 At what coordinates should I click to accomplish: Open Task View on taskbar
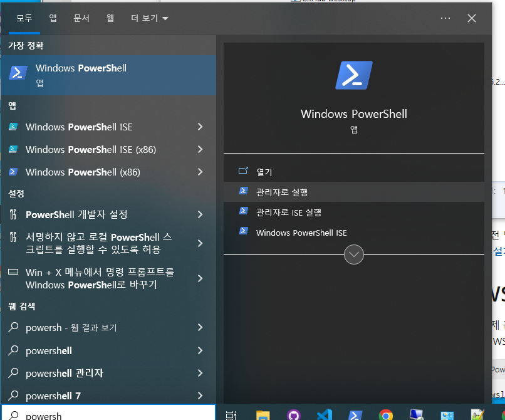pyautogui.click(x=231, y=415)
